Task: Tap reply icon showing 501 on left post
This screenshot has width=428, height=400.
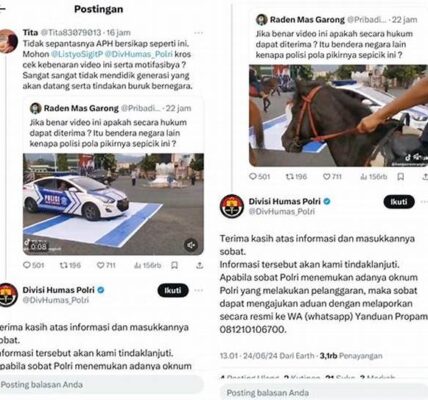Action: [x=33, y=265]
